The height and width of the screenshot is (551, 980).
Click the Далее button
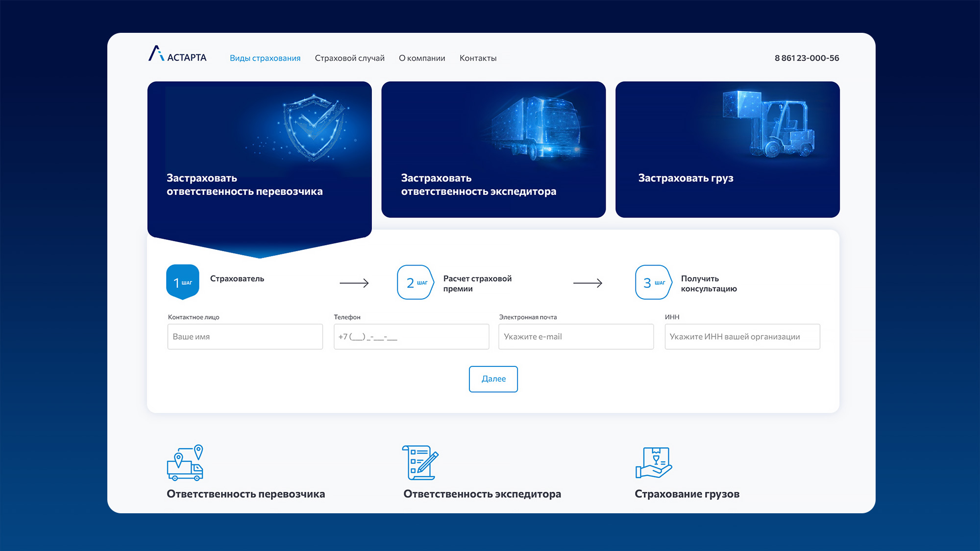click(493, 379)
